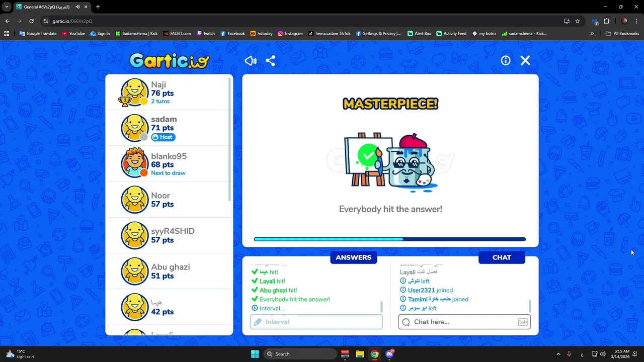Open the Windows Start menu
Image resolution: width=644 pixels, height=362 pixels.
click(255, 354)
